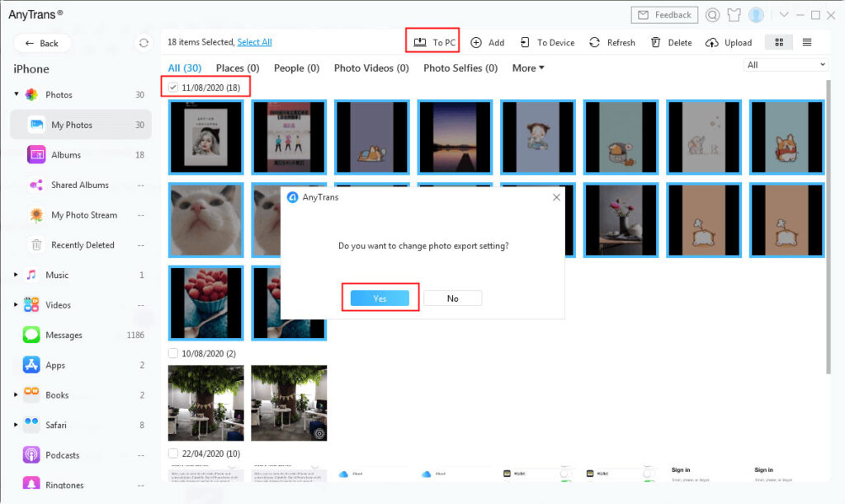This screenshot has width=845, height=504.
Task: Open the search icon in title bar
Action: (x=712, y=15)
